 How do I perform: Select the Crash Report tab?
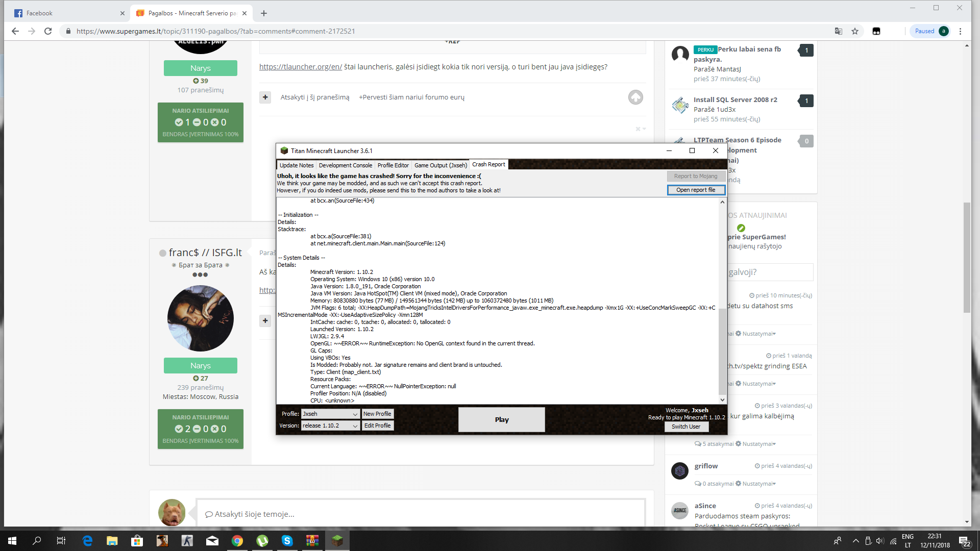tap(488, 164)
